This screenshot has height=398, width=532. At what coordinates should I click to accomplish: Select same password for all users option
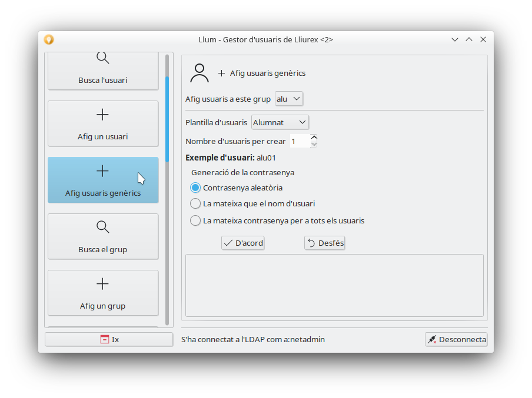[196, 221]
